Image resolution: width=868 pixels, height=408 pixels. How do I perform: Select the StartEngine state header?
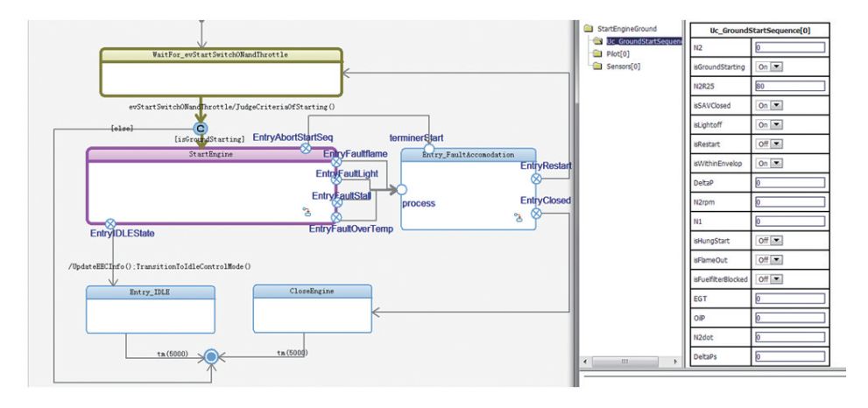(x=211, y=154)
